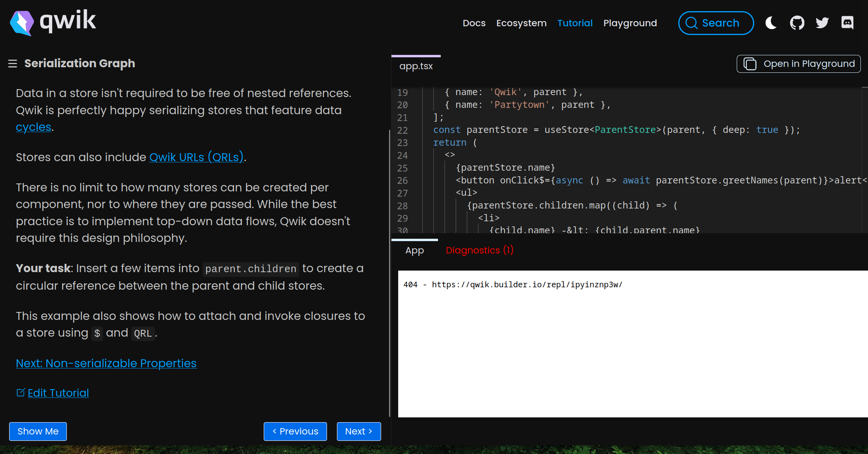Click the Qwik logo icon
Image resolution: width=868 pixels, height=454 pixels.
(22, 23)
